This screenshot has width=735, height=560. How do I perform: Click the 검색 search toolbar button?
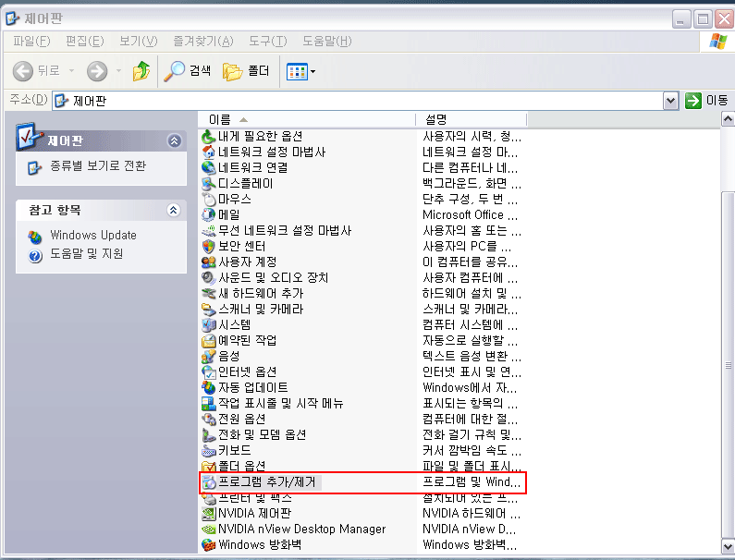[187, 71]
